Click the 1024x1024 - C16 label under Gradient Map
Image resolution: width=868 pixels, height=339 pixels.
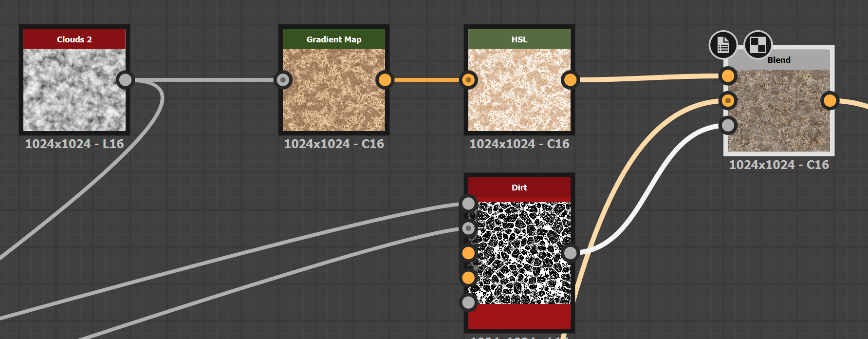tap(334, 144)
